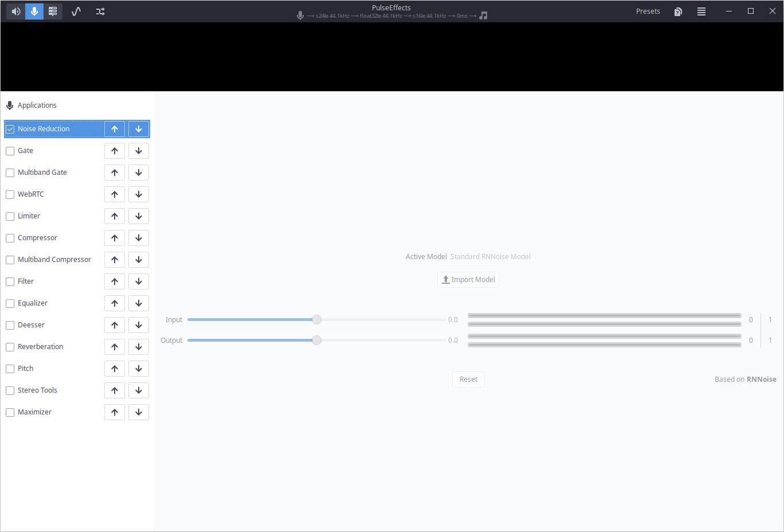
Task: Click the shuffle arrows icon in header
Action: point(100,11)
